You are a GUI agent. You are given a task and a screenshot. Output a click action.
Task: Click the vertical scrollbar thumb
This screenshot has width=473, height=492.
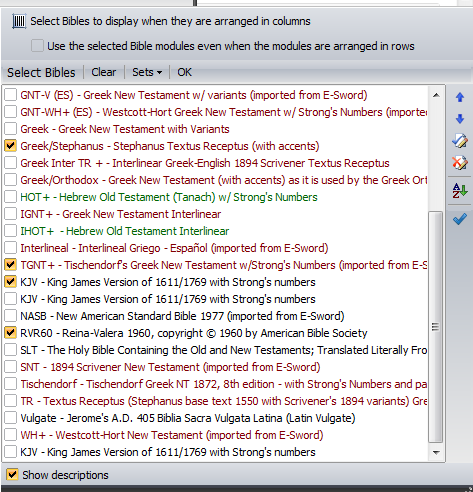tap(435, 327)
